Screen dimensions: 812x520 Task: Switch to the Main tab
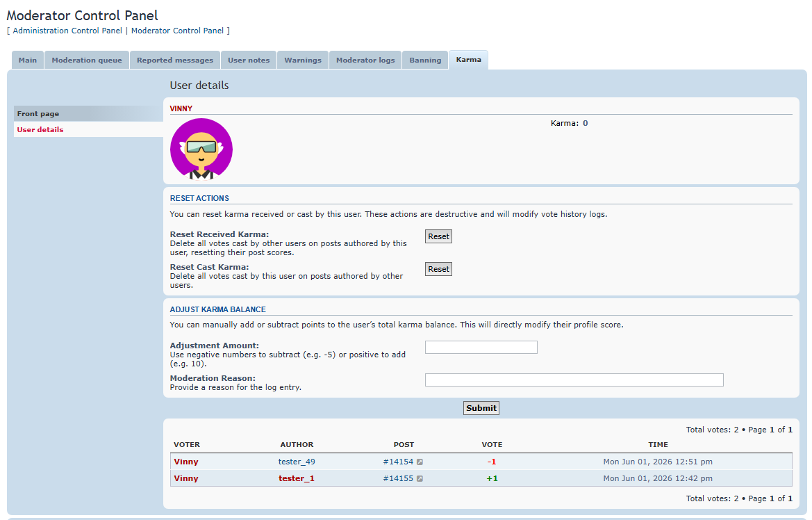point(28,60)
